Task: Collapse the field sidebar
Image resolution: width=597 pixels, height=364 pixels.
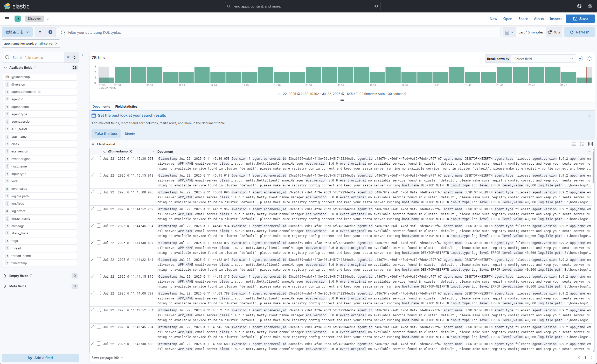Action: (84, 55)
